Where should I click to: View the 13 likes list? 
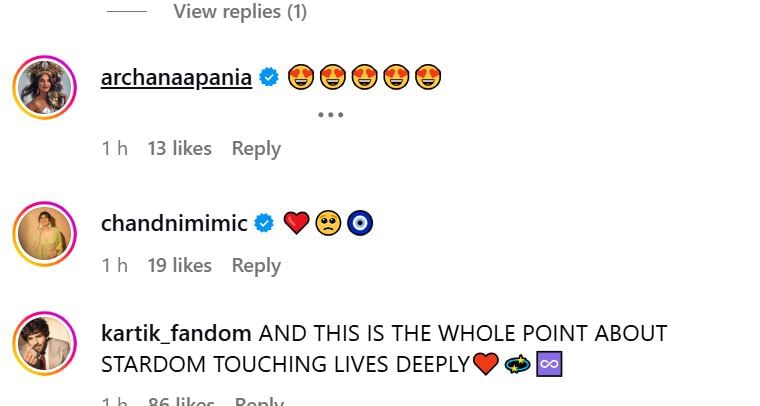(179, 148)
